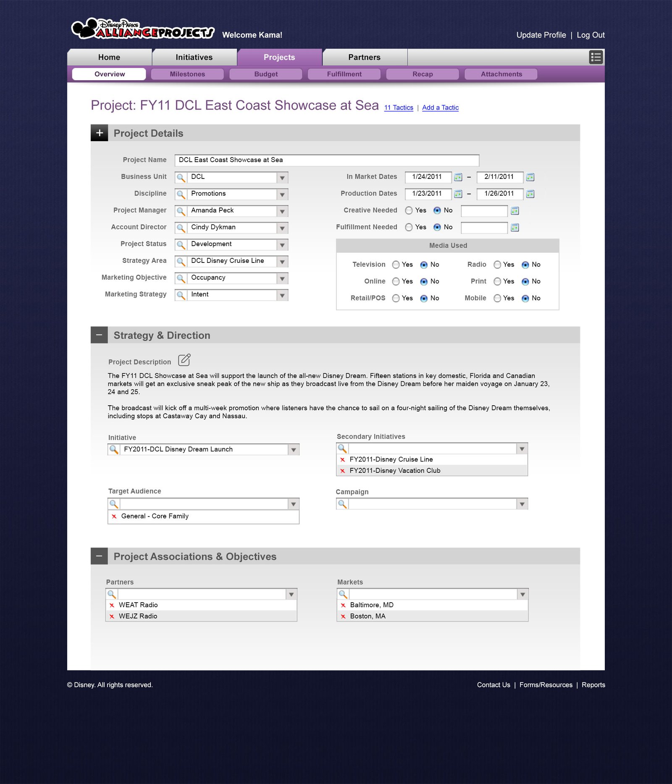Remove WEAT Radio from Partners list
Screen dimensions: 672x784
(x=112, y=605)
